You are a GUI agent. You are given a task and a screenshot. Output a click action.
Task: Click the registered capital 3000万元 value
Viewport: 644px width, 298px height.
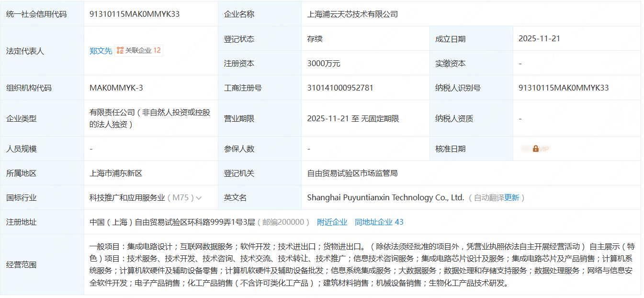[324, 63]
